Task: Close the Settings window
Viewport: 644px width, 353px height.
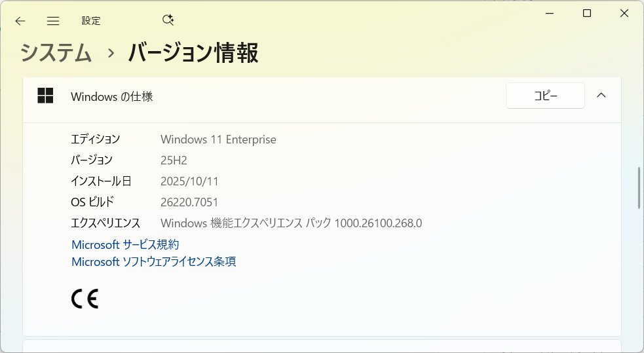Action: 624,14
